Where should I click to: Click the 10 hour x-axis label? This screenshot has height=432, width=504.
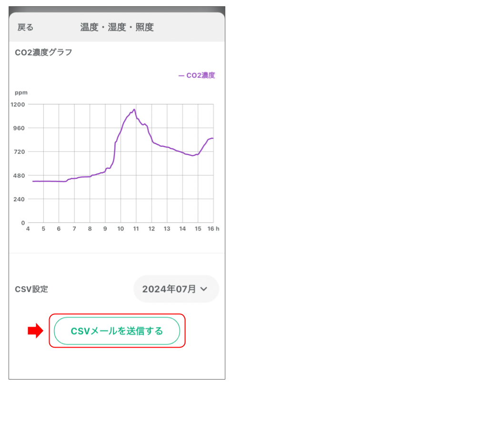click(121, 229)
